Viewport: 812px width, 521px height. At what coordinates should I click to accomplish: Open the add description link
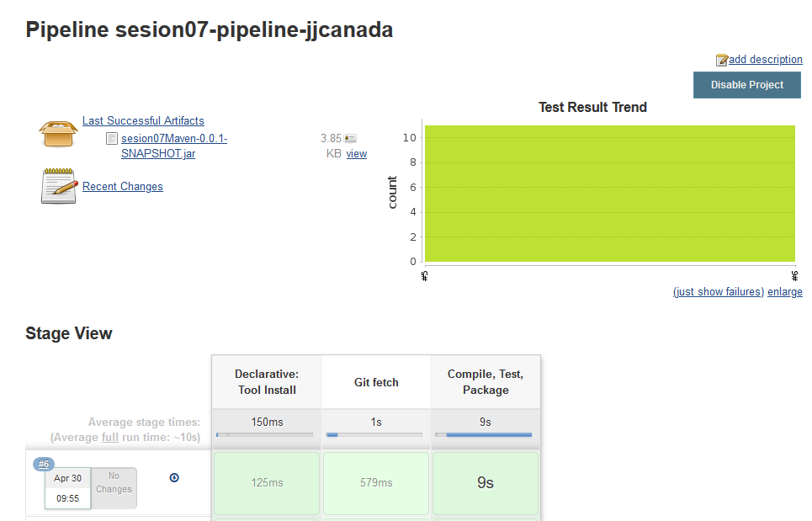(x=766, y=60)
